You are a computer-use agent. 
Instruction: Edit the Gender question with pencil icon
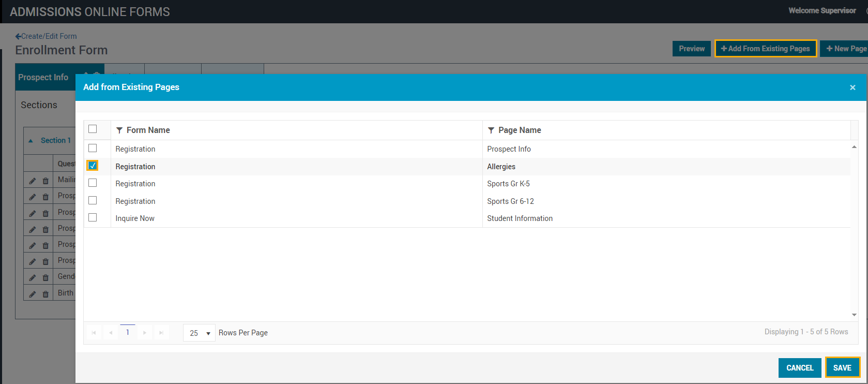[x=32, y=277]
